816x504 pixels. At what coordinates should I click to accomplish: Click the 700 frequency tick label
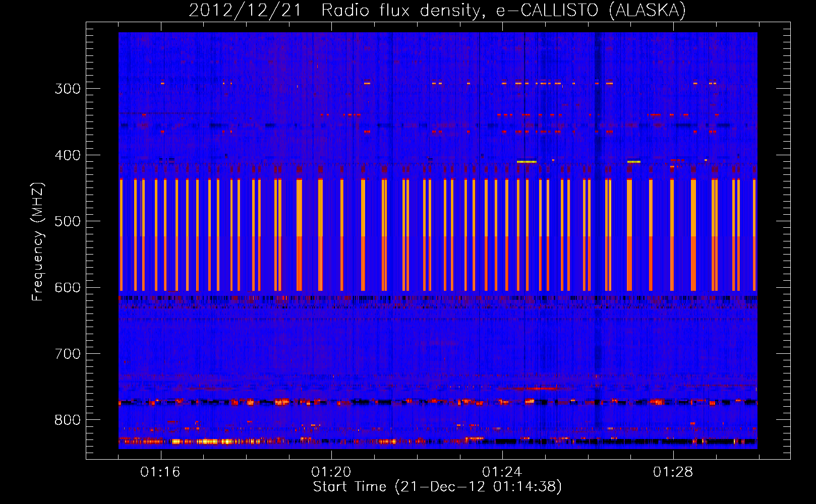tap(68, 354)
